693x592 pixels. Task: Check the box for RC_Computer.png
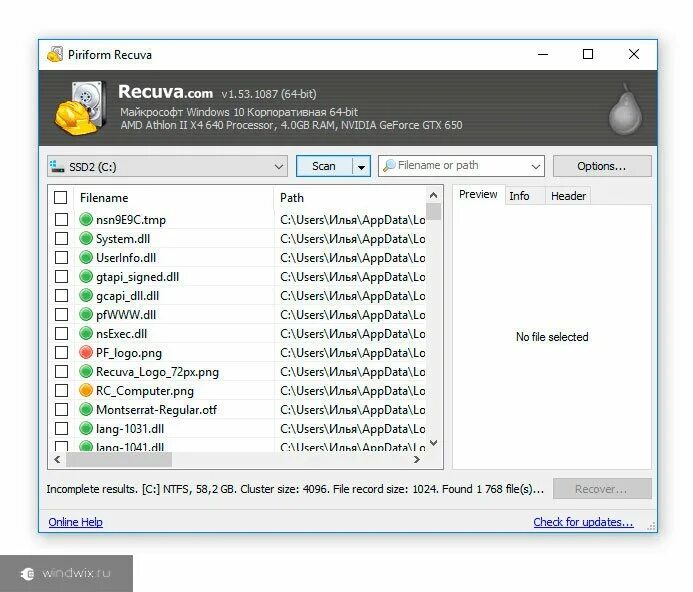61,390
